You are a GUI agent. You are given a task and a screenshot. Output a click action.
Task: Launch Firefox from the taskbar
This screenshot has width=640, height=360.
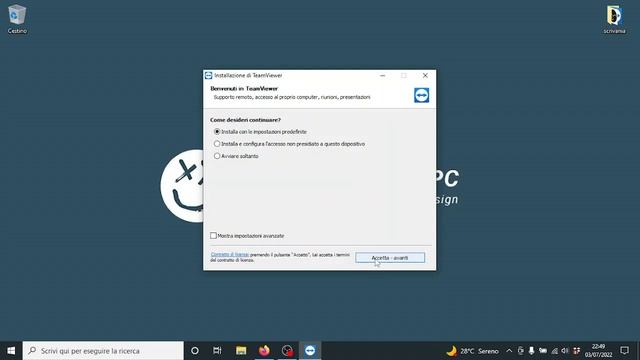pyautogui.click(x=264, y=351)
